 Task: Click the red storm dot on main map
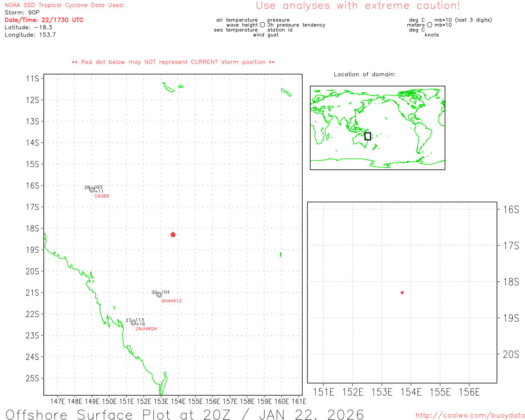(x=173, y=235)
